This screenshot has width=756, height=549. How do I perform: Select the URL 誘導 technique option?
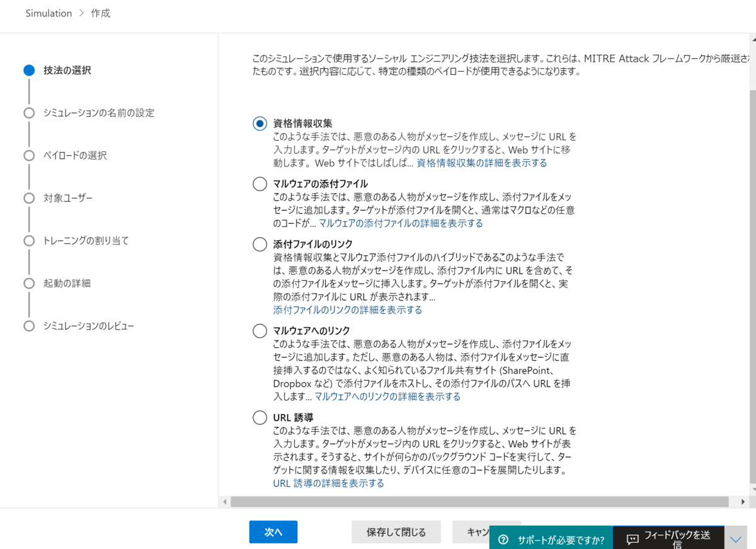(x=260, y=417)
